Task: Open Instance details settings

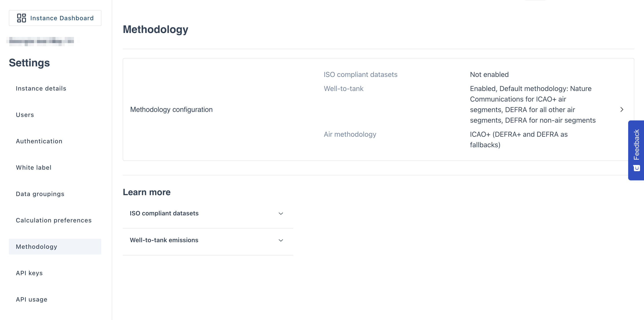Action: click(41, 88)
